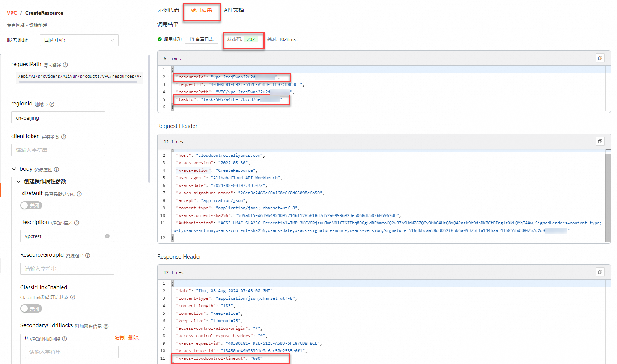Click the "host" line in Request Header

point(221,155)
